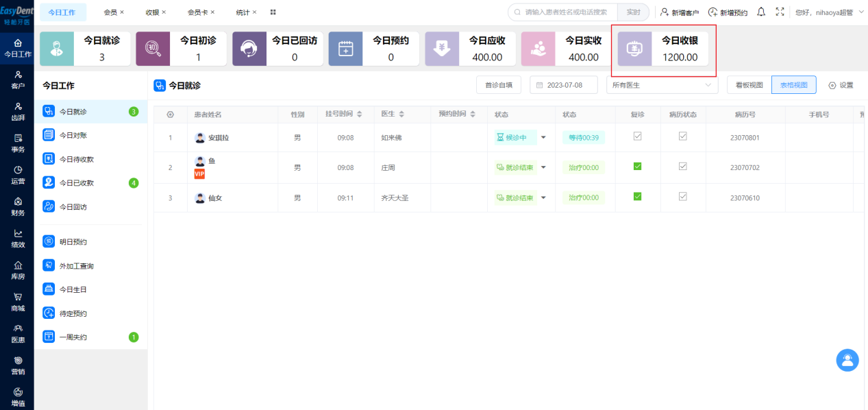The image size is (868, 410).
Task: Toggle fullscreen mode icon in header
Action: click(x=780, y=12)
